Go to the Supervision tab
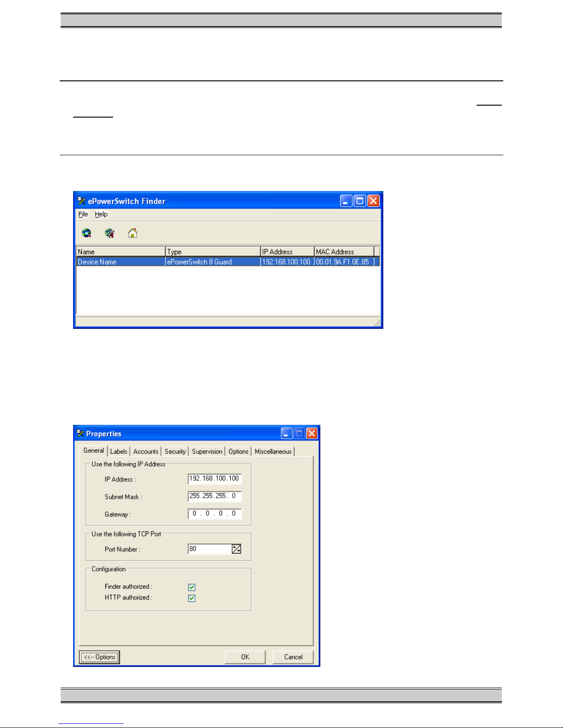 [207, 451]
